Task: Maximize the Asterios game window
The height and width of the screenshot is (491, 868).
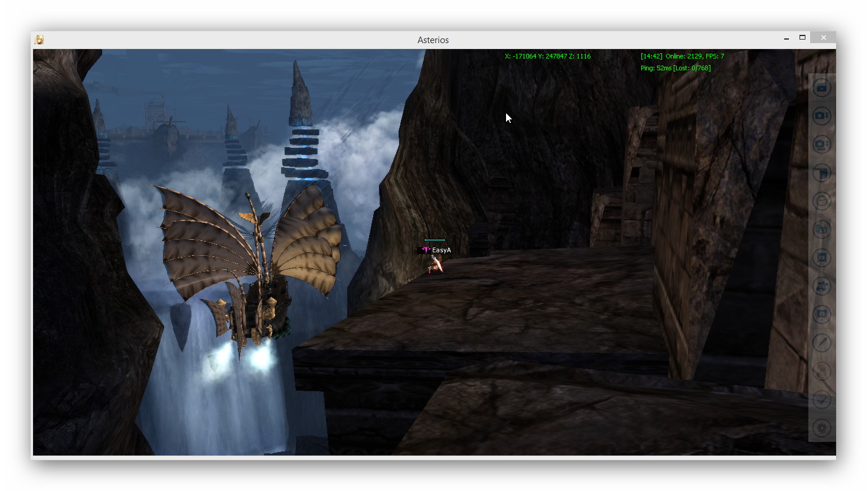Action: [x=802, y=38]
